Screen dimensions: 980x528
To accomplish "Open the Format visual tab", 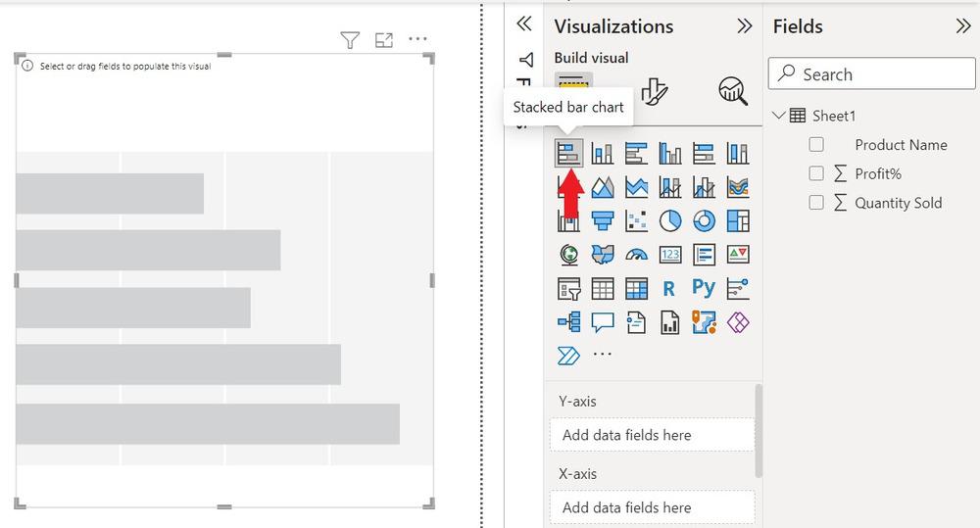I will point(654,91).
